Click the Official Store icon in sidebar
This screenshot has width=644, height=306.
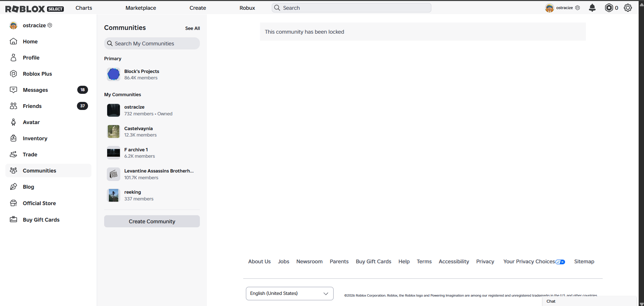(13, 203)
